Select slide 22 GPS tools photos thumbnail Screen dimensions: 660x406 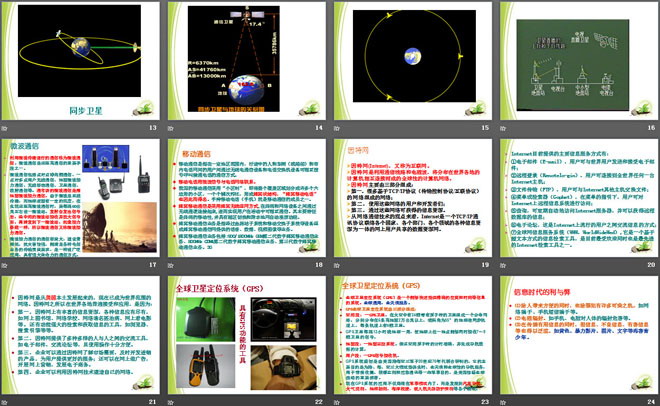click(247, 335)
